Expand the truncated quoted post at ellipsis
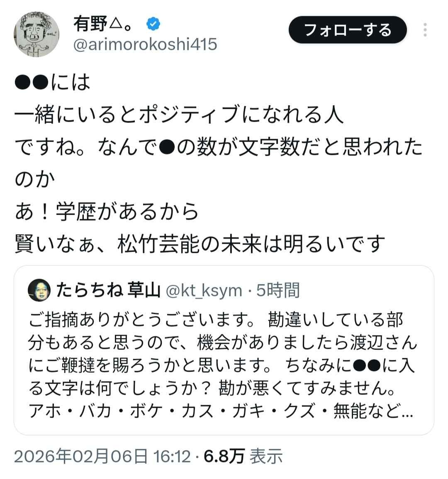Image resolution: width=448 pixels, height=479 pixels. click(408, 412)
